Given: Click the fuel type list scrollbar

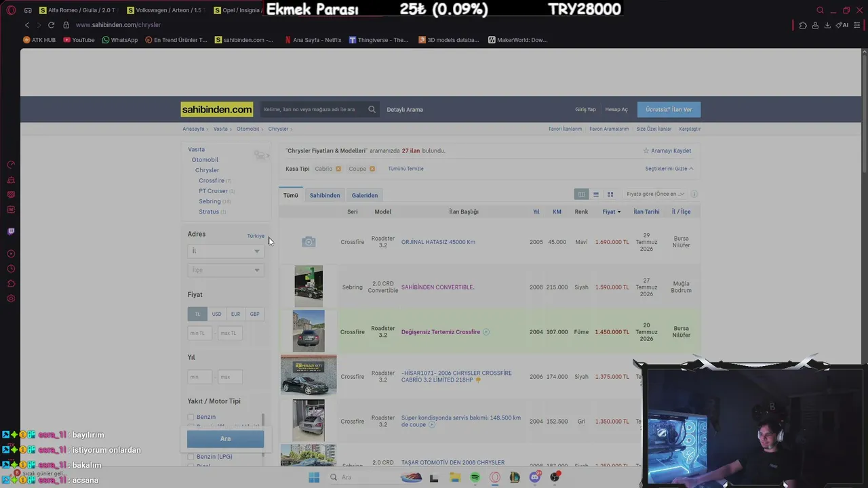Looking at the screenshot, I should click(x=263, y=420).
